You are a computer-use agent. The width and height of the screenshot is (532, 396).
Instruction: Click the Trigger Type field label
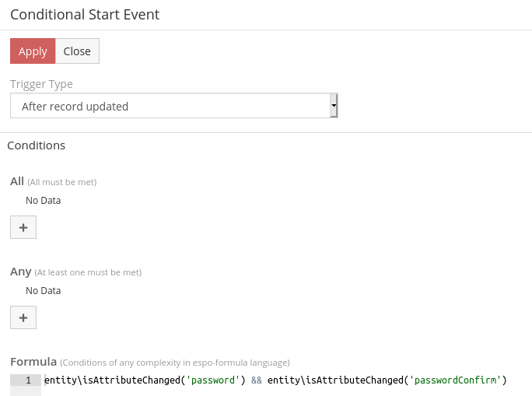tap(41, 84)
